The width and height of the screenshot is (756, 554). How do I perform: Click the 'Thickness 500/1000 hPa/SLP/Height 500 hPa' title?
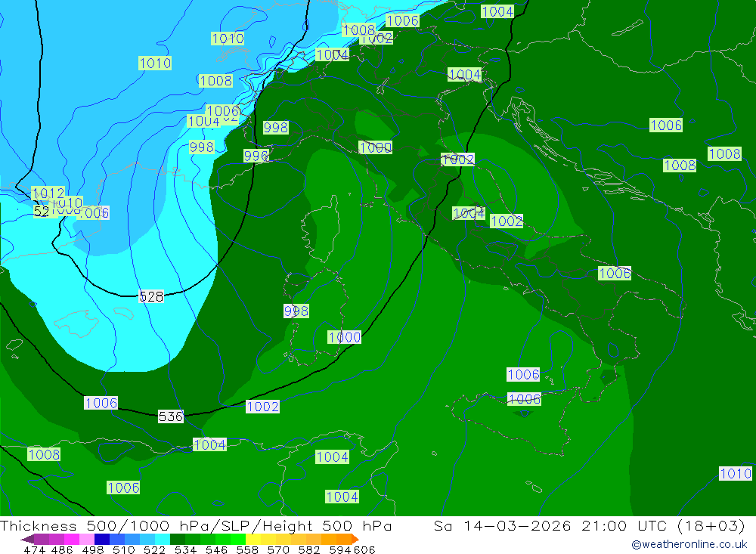coord(196,525)
